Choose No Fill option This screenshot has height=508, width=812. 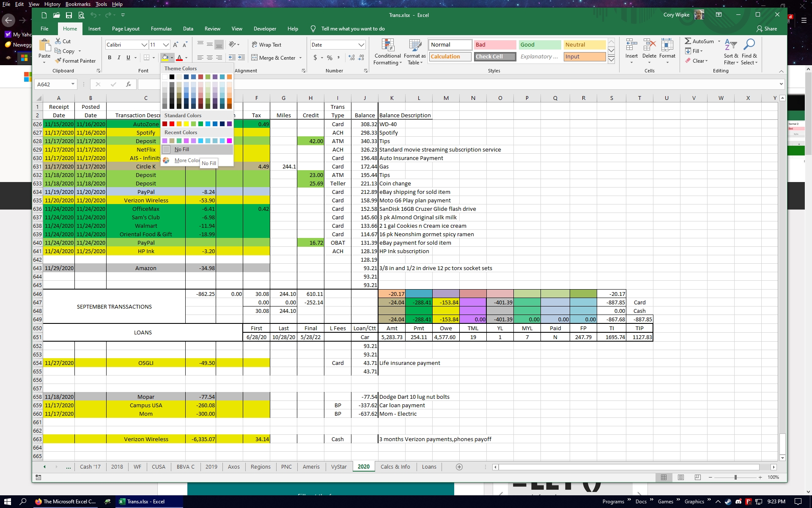[x=182, y=149]
